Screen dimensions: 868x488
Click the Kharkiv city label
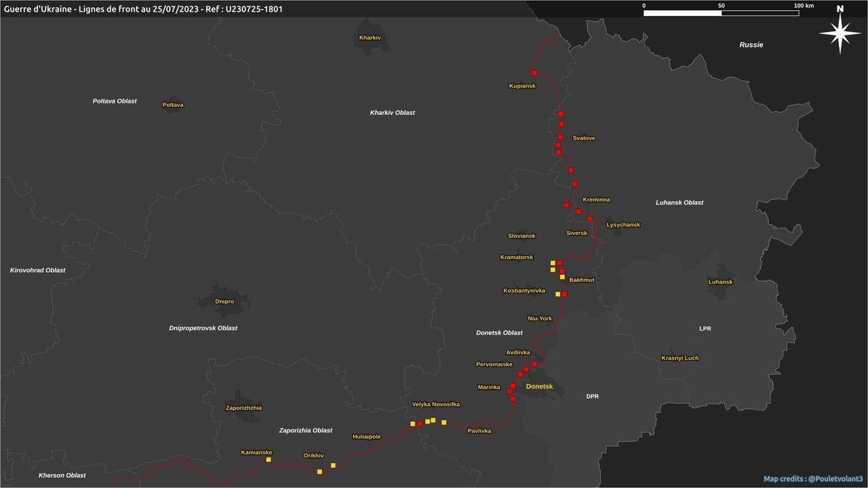click(370, 37)
